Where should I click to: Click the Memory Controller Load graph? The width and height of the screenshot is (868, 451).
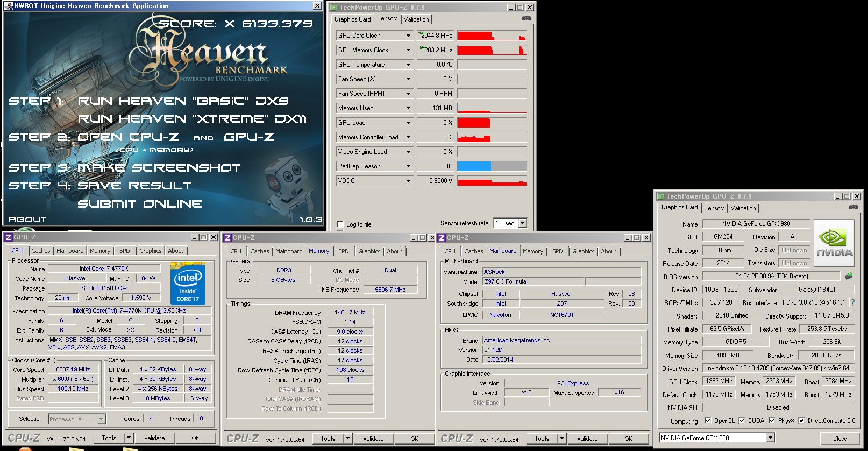[492, 137]
